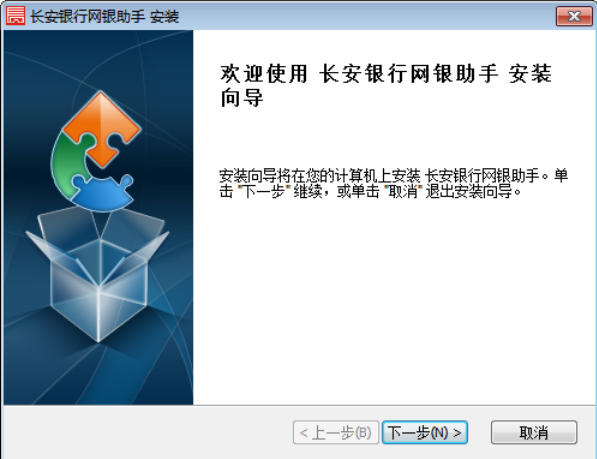Screen dimensions: 597x459
Task: Close the installer with the red X
Action: [x=574, y=16]
